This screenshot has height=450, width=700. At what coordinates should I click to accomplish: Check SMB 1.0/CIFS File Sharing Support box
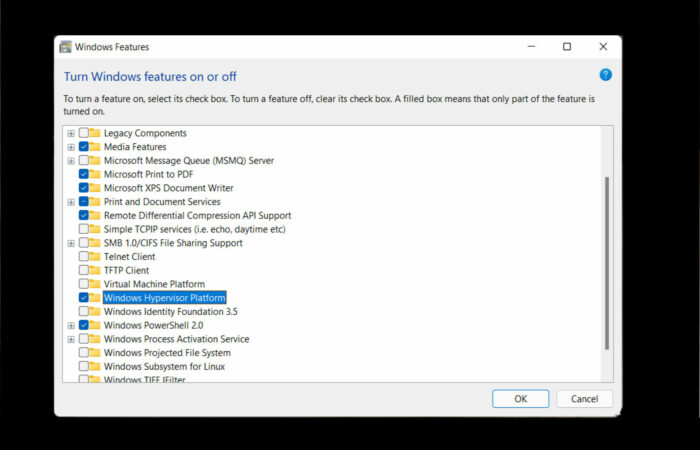pyautogui.click(x=83, y=243)
